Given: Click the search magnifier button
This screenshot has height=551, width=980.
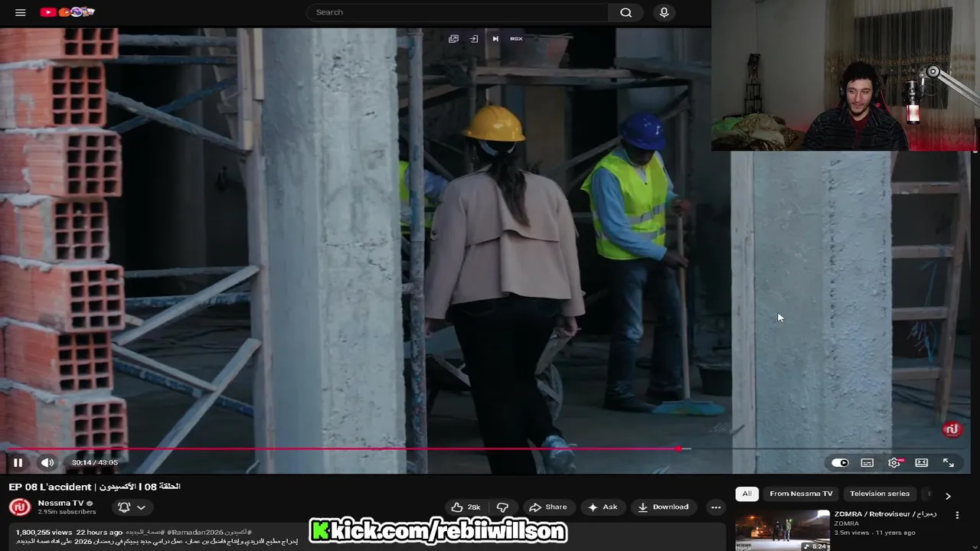Looking at the screenshot, I should pyautogui.click(x=626, y=12).
